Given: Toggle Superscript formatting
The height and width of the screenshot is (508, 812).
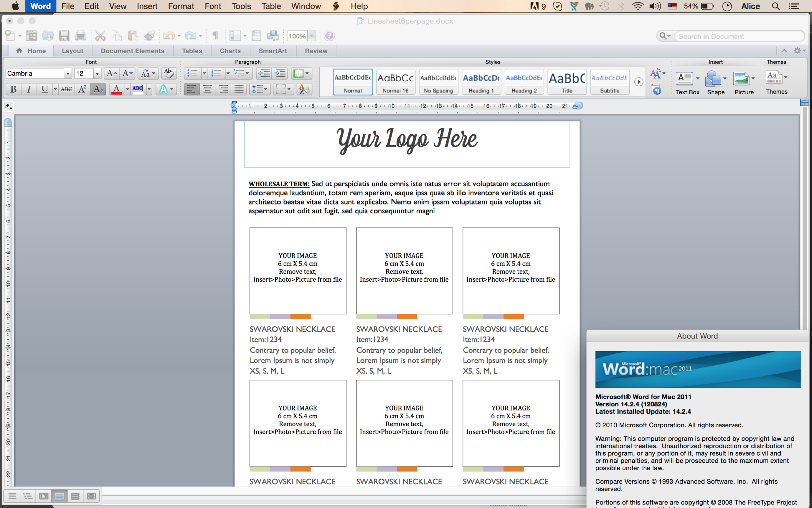Looking at the screenshot, I should tap(82, 89).
